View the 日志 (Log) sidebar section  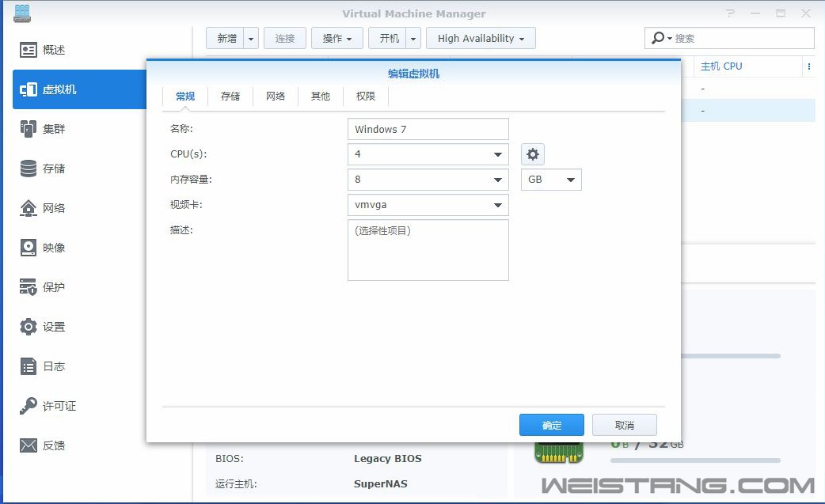[x=48, y=366]
